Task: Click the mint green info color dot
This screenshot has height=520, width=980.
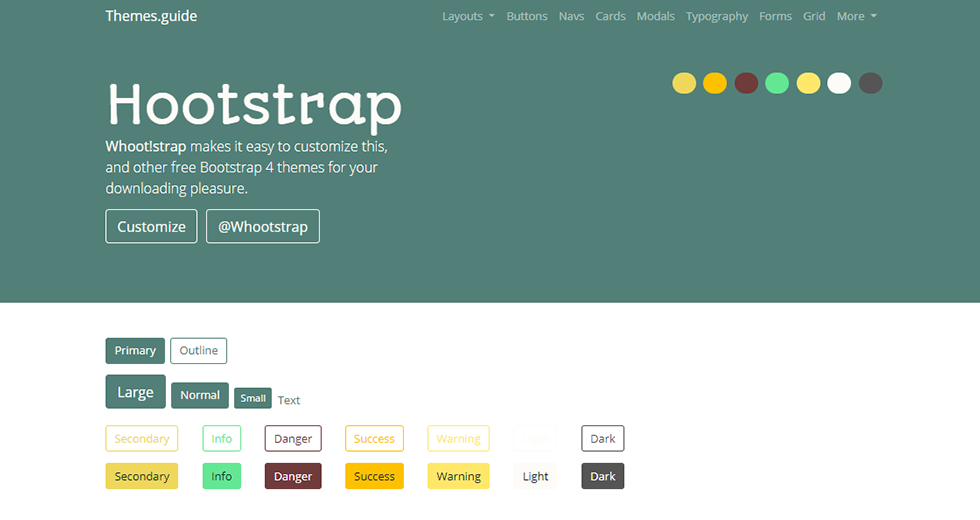Action: click(777, 83)
